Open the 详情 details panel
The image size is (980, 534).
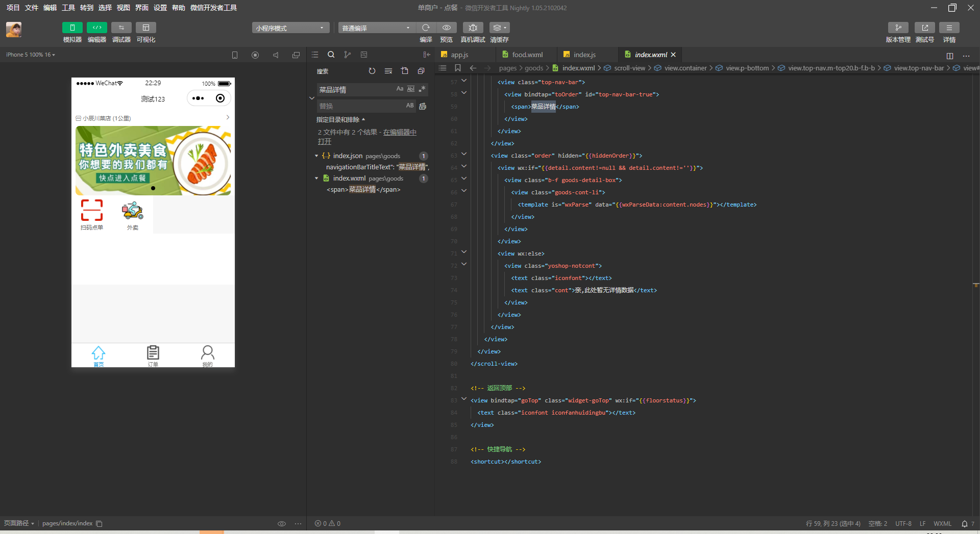click(949, 28)
